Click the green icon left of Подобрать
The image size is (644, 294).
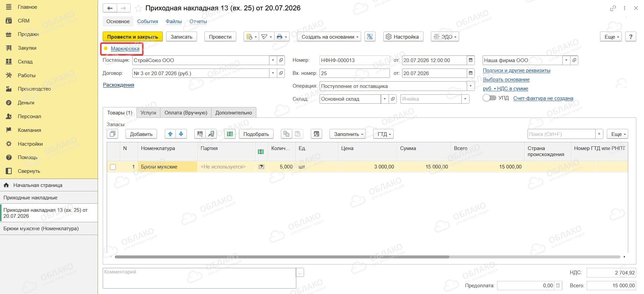click(x=230, y=134)
